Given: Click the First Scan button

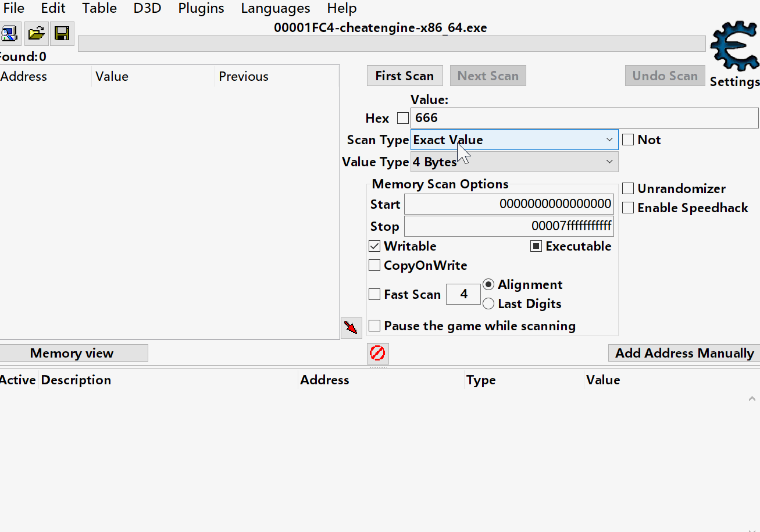Looking at the screenshot, I should pos(405,76).
